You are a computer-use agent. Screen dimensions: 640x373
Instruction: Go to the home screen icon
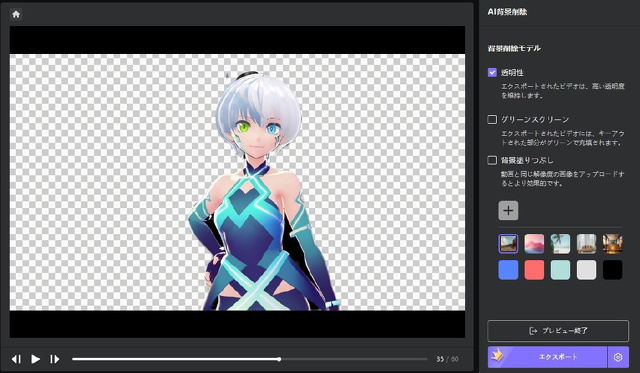point(16,14)
